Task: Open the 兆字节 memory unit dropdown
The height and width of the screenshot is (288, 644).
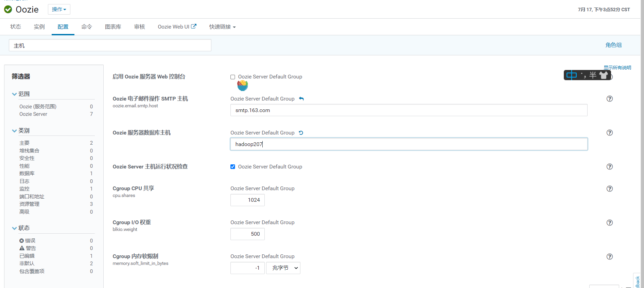Action: tap(283, 268)
